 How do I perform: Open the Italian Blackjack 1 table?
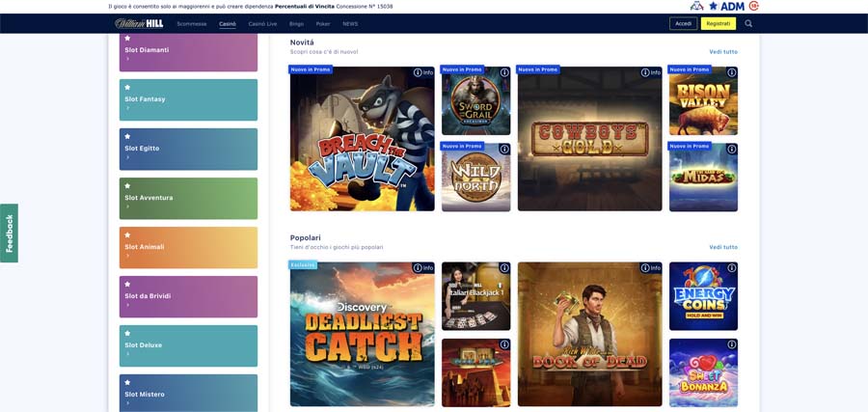tap(476, 296)
